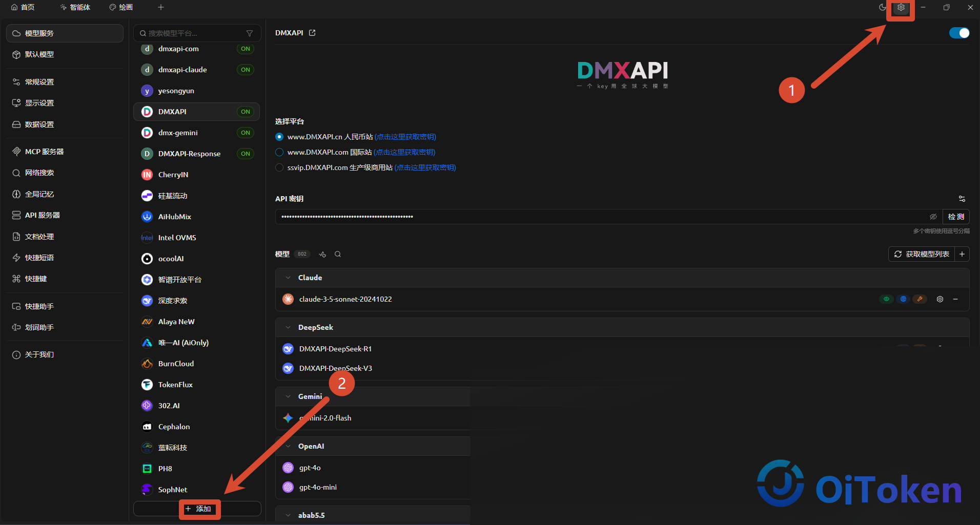This screenshot has height=525, width=980.
Task: Remove claude-3-5-sonnet-20241022 with minus icon
Action: (x=955, y=299)
